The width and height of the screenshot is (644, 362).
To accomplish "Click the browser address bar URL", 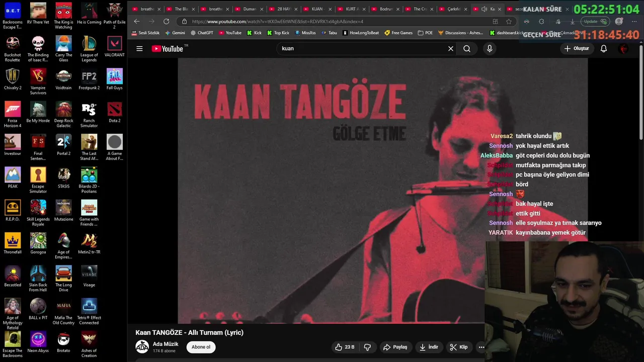I will pyautogui.click(x=277, y=22).
